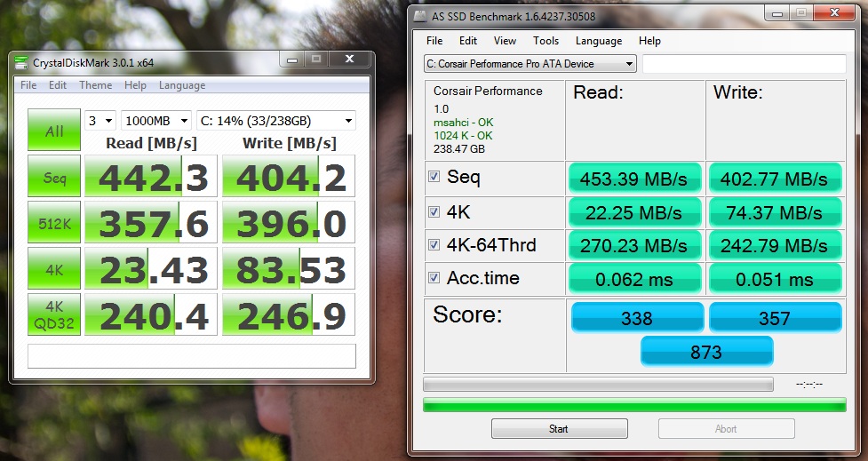
Task: Click 4K read result 23.43
Action: (150, 269)
